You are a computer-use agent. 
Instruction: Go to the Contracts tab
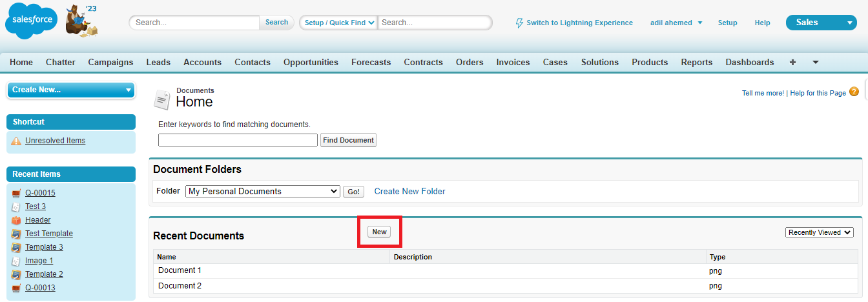[424, 63]
